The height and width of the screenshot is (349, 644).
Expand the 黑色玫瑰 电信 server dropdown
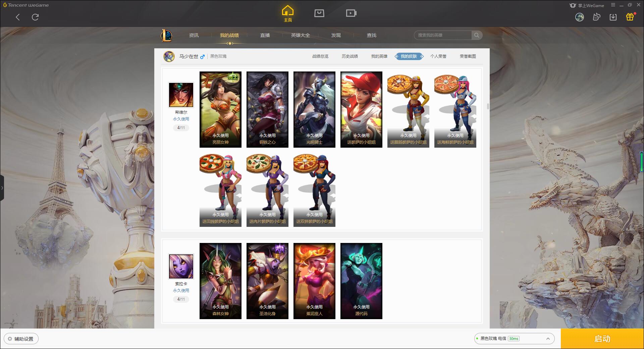tap(514, 339)
